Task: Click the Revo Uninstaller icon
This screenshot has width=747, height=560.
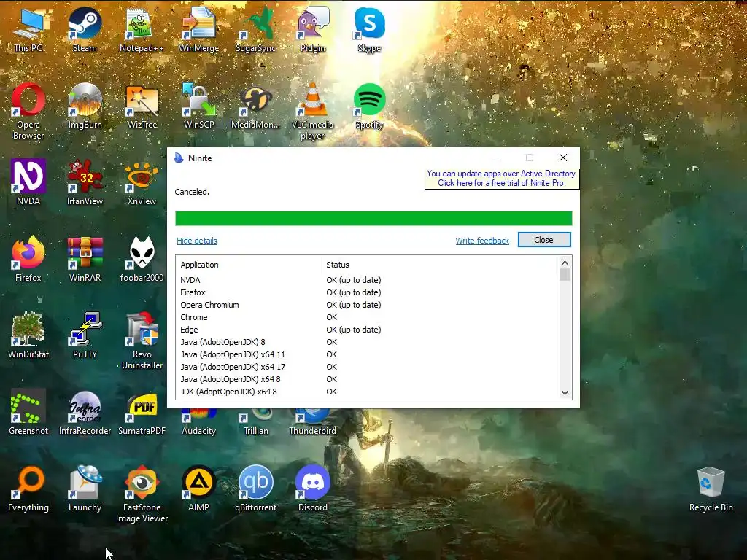Action: (x=142, y=341)
